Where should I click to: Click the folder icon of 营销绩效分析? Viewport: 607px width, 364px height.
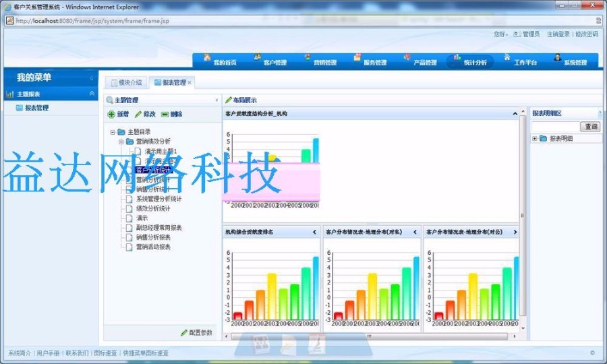[129, 142]
